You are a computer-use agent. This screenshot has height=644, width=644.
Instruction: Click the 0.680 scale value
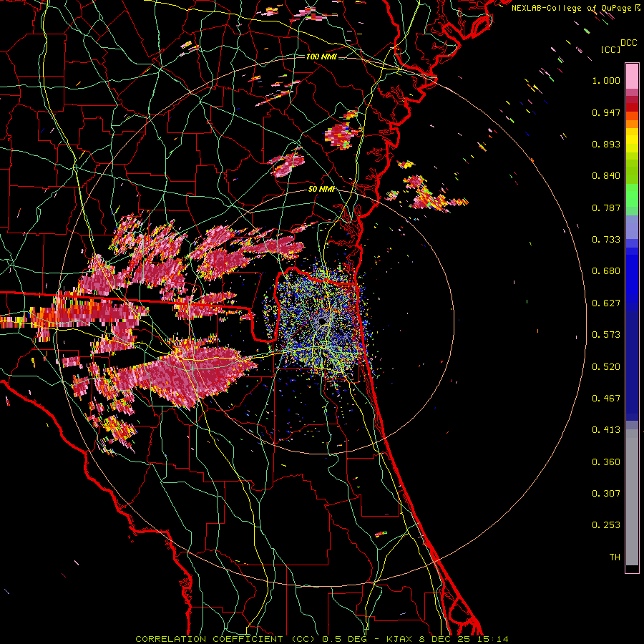[x=606, y=271]
